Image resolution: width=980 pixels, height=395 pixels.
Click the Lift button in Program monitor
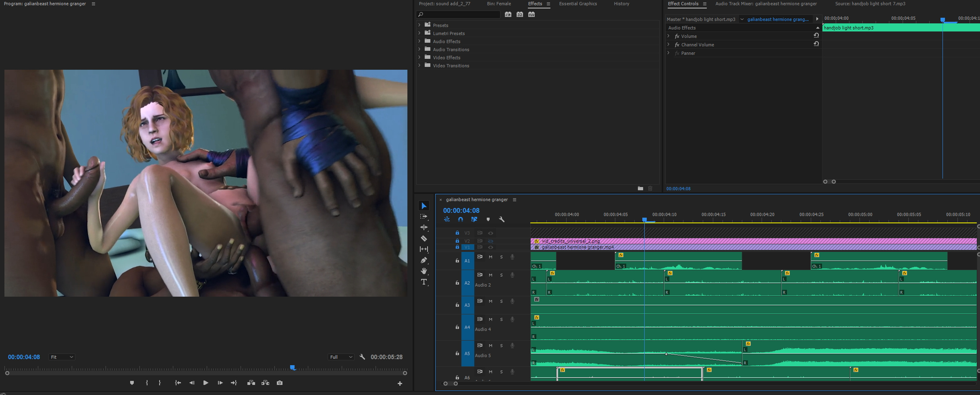[251, 383]
